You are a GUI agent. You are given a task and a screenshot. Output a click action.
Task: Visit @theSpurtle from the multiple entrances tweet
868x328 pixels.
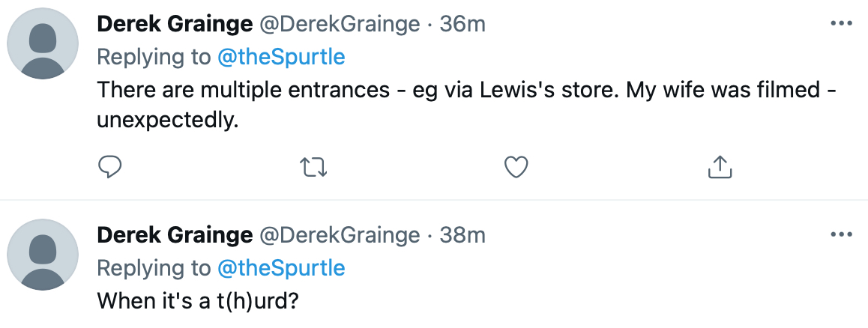point(281,57)
